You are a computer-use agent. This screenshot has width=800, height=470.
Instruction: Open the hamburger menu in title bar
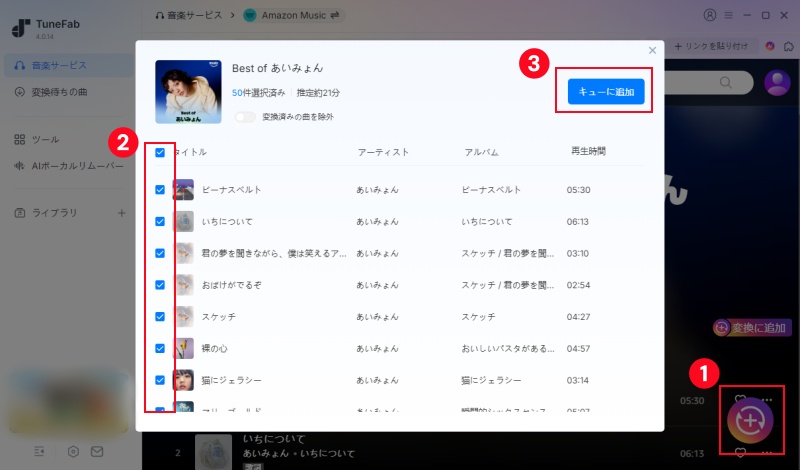click(729, 15)
